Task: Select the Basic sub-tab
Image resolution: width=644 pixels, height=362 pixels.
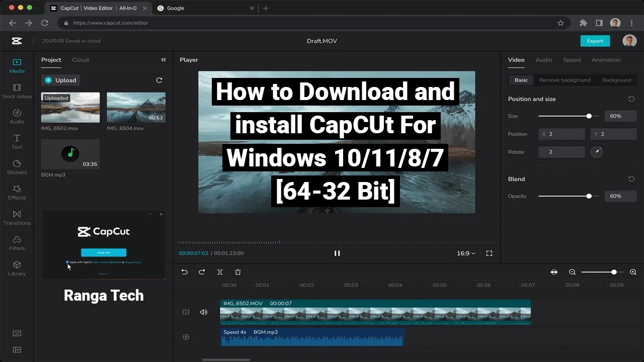Action: [x=521, y=80]
